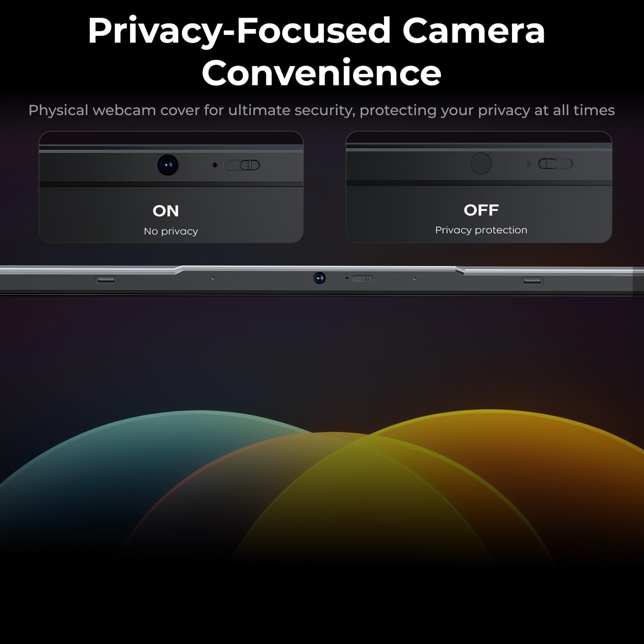The image size is (644, 644).
Task: Click the teal circle on screen wallpaper
Action: click(121, 463)
